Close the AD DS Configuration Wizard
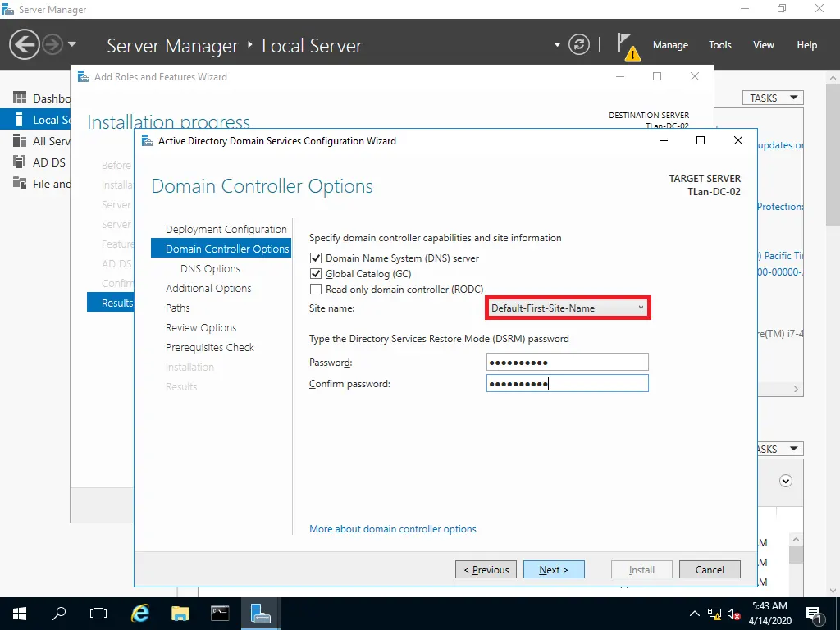 point(737,140)
